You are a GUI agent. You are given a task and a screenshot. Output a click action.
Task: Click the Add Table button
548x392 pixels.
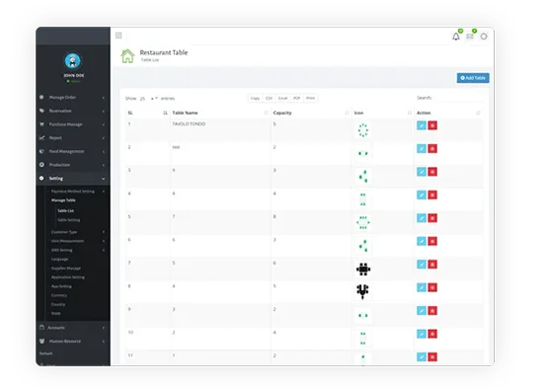click(473, 78)
